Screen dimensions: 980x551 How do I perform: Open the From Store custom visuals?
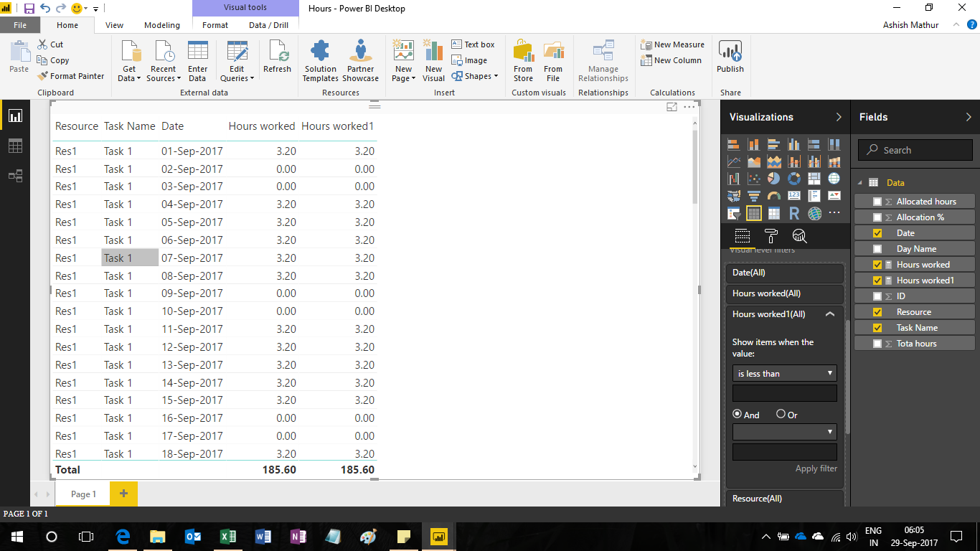pyautogui.click(x=523, y=61)
